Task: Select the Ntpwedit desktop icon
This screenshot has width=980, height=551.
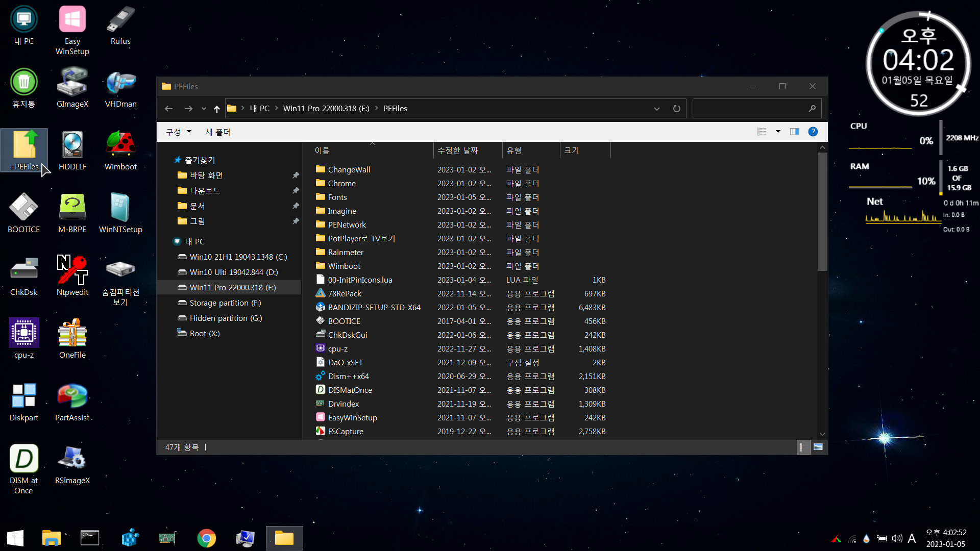Action: (x=72, y=277)
